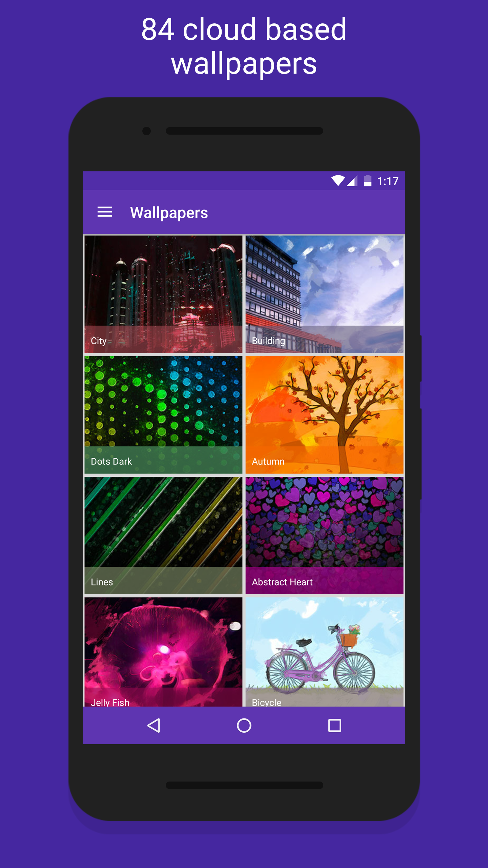Click the Wallpapers toolbar title
Screen dimensions: 488x868
coord(169,213)
